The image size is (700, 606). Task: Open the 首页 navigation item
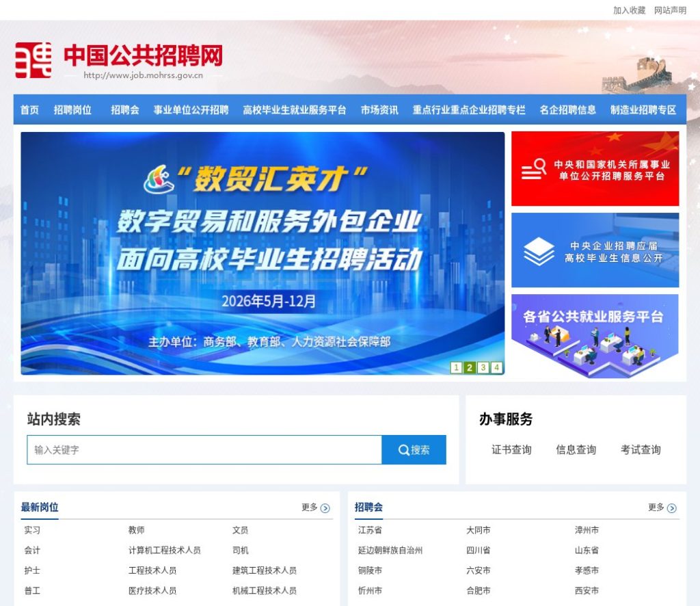pos(29,110)
